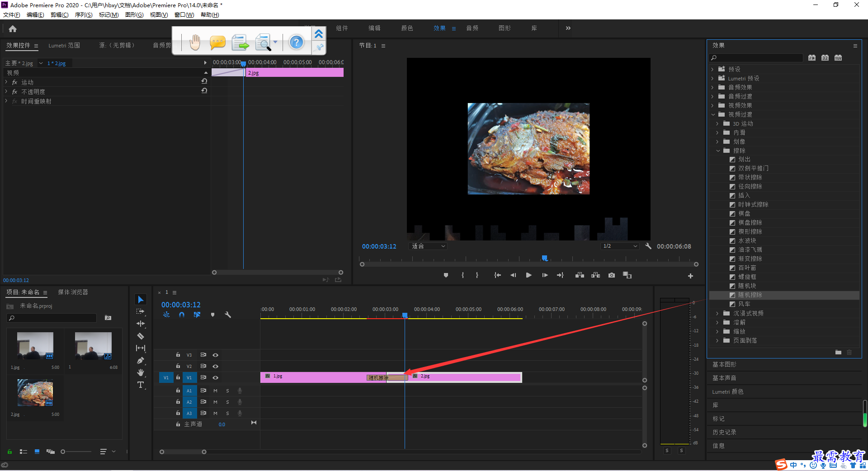Step back one frame

[x=513, y=275]
